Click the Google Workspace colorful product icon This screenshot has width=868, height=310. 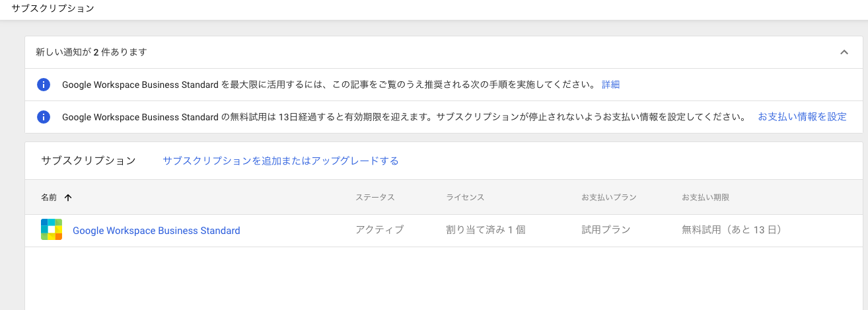tap(52, 229)
